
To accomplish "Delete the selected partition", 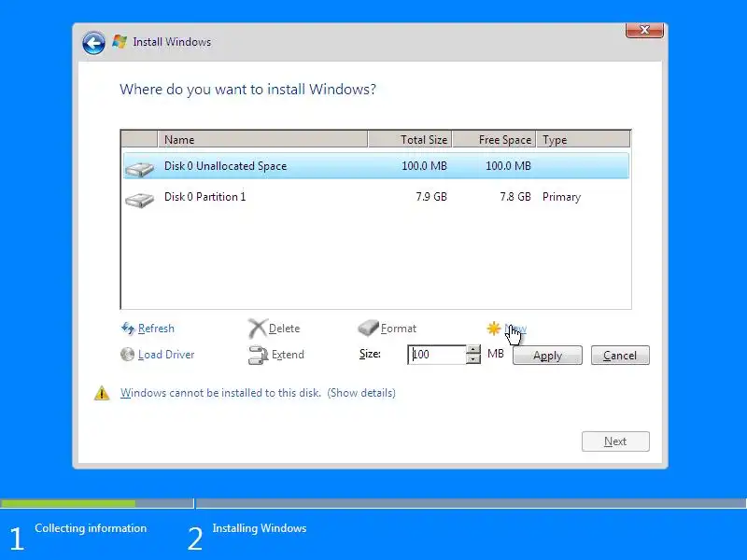I will coord(284,329).
